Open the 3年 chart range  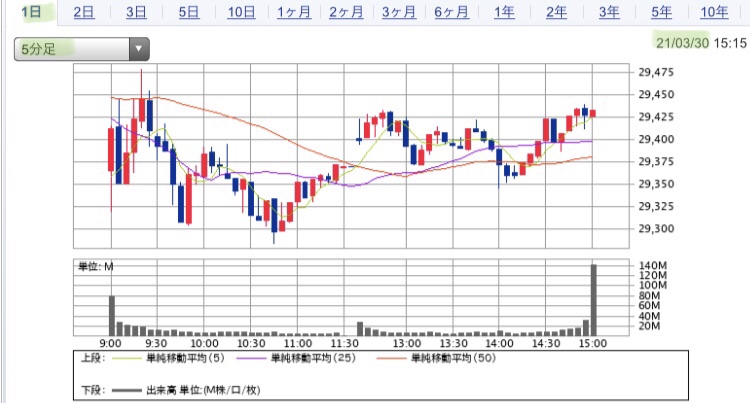pyautogui.click(x=609, y=12)
